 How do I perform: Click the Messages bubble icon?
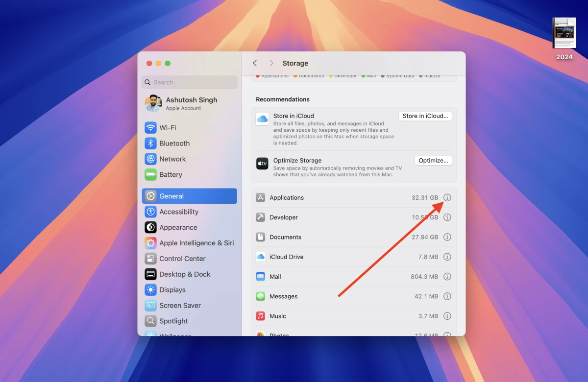pos(261,296)
